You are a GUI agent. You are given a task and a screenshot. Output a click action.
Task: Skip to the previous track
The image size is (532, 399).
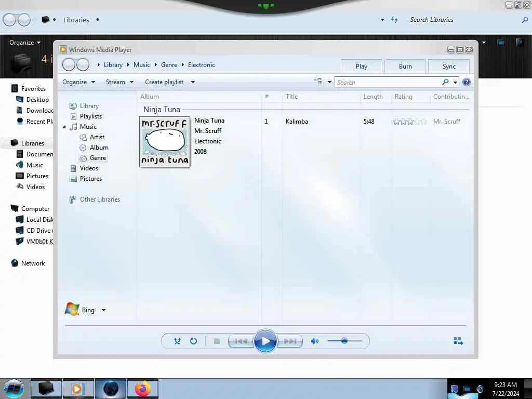click(241, 341)
